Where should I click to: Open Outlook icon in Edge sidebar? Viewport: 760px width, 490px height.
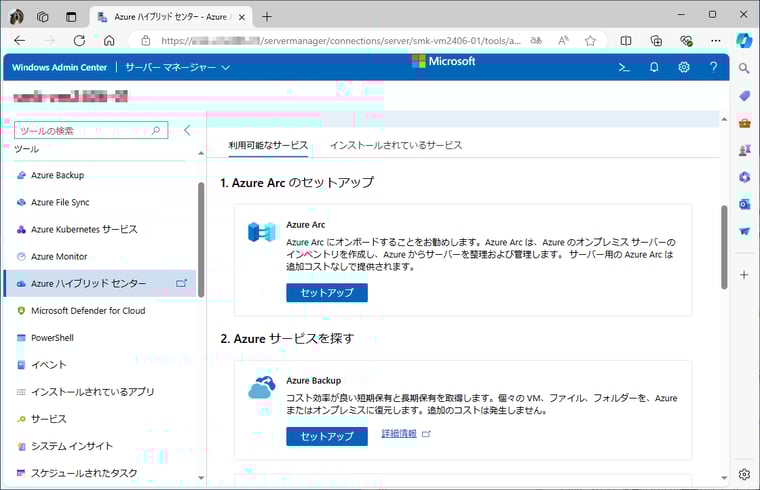tap(744, 205)
